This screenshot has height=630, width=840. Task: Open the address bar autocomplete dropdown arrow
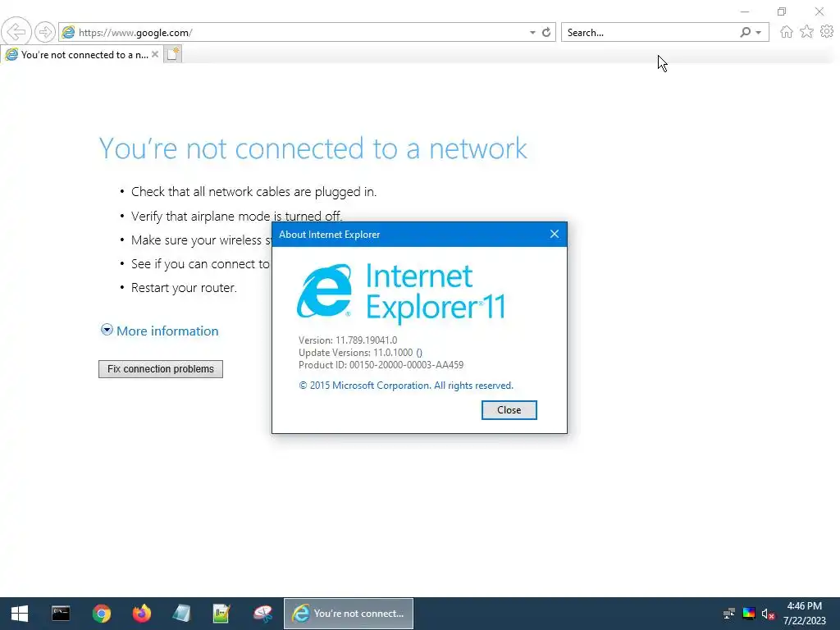click(x=532, y=33)
